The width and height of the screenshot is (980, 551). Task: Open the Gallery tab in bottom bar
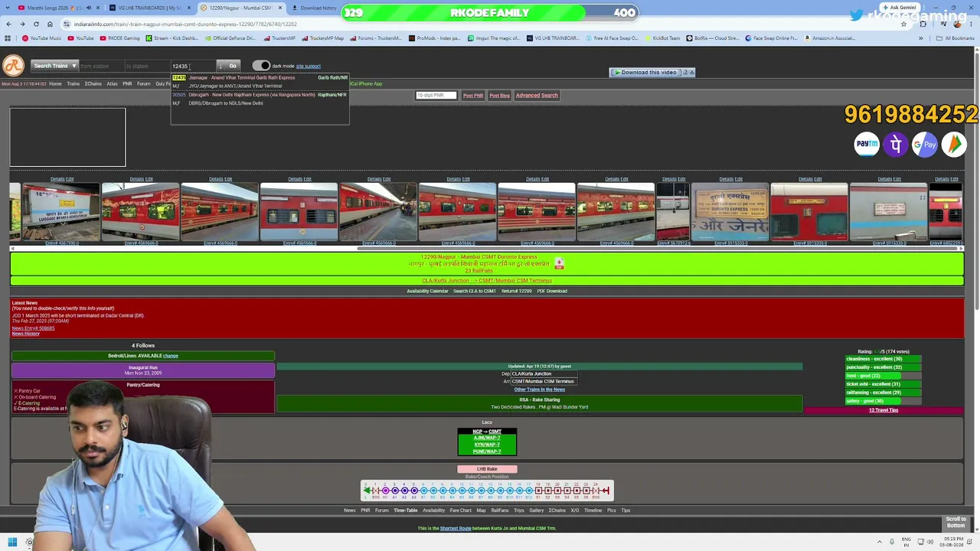tap(537, 510)
